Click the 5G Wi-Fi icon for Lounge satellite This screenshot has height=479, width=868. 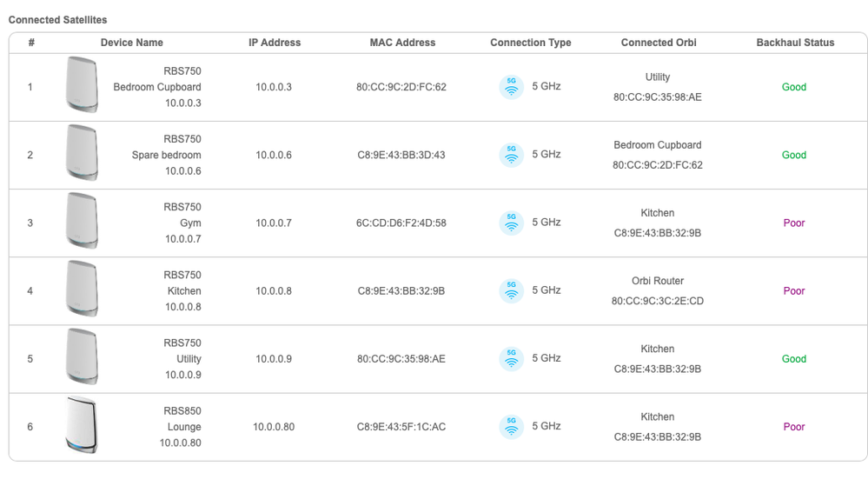point(512,426)
